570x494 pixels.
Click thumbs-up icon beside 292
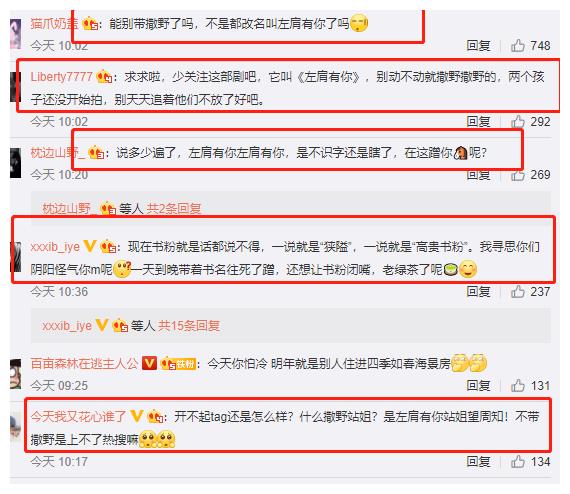[518, 122]
